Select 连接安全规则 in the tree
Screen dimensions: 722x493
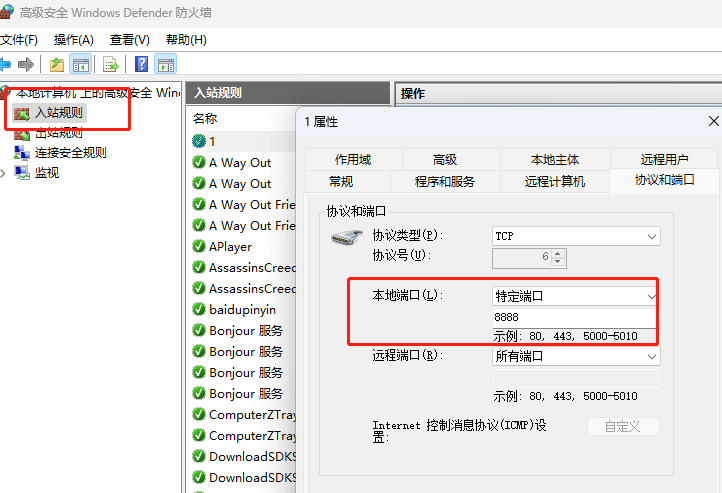70,153
